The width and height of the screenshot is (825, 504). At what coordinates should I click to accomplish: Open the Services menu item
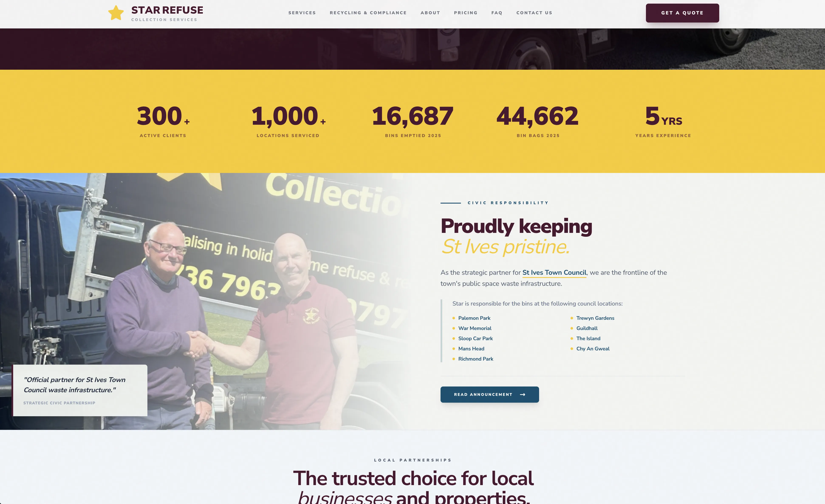(302, 13)
